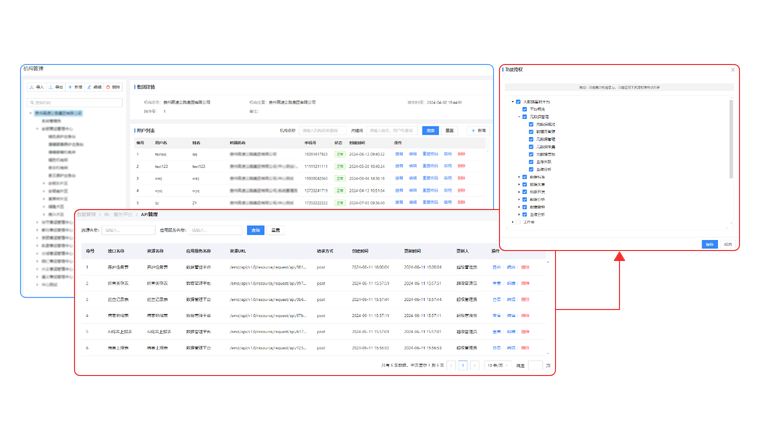Click blue 查询 button in API search bar
760x440 pixels.
(x=256, y=230)
